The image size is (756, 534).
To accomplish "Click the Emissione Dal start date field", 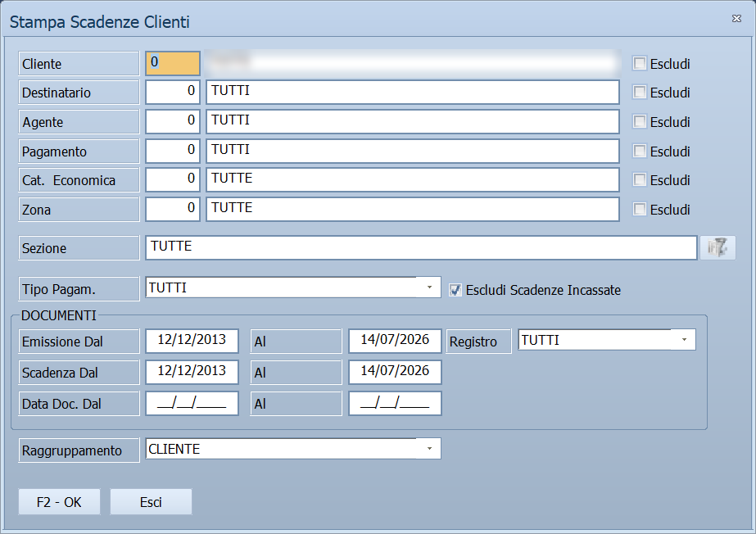I will pos(192,342).
